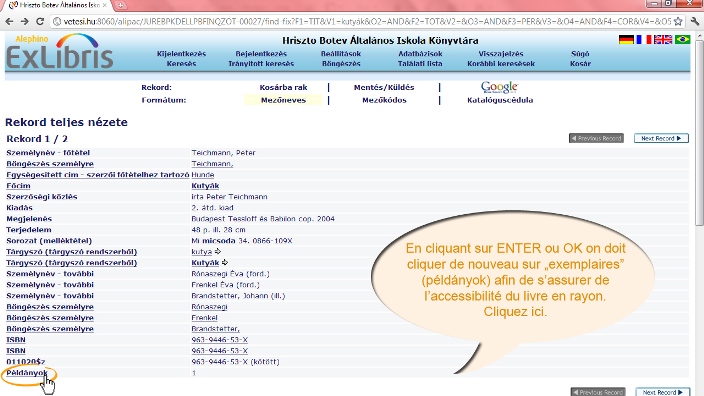Switch language via the French flag
This screenshot has height=396, width=704.
point(644,40)
